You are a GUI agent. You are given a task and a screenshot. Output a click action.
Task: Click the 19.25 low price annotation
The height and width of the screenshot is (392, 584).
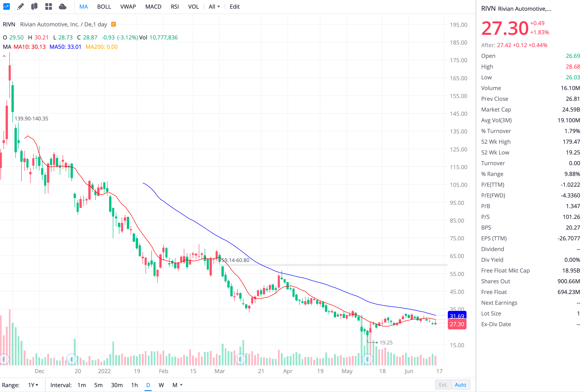click(x=386, y=343)
